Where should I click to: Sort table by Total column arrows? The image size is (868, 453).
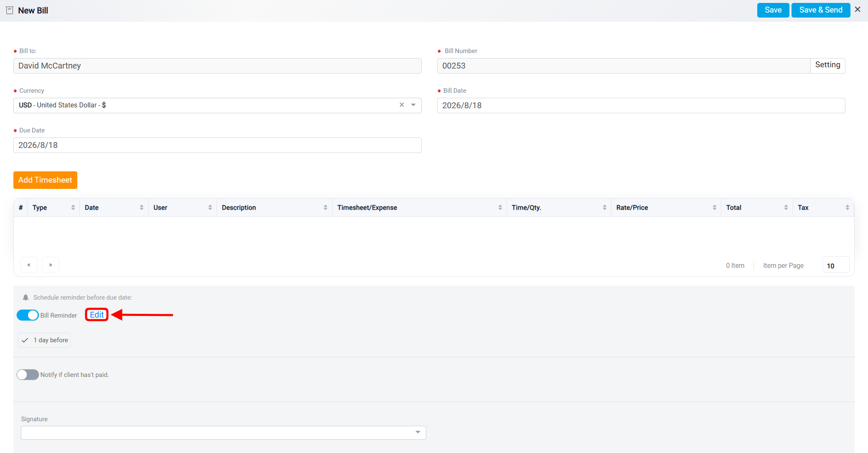click(786, 207)
